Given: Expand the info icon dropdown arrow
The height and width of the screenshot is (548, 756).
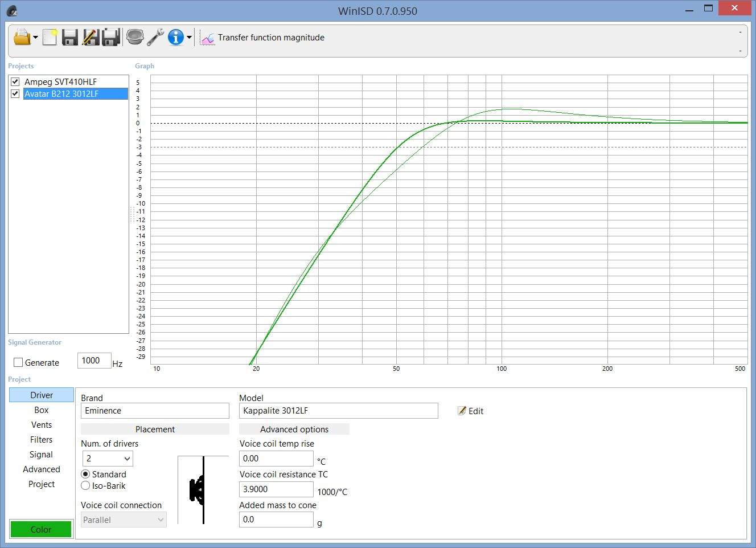Looking at the screenshot, I should click(x=189, y=38).
